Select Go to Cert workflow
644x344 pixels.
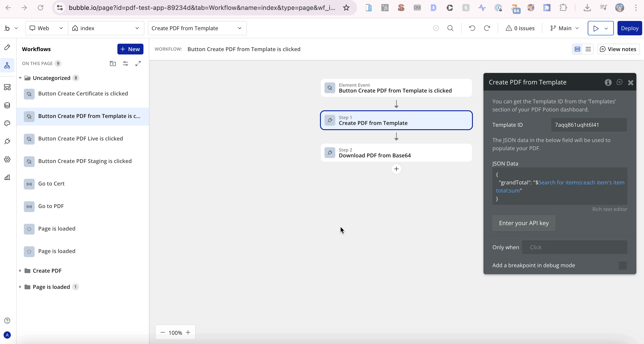pyautogui.click(x=51, y=184)
